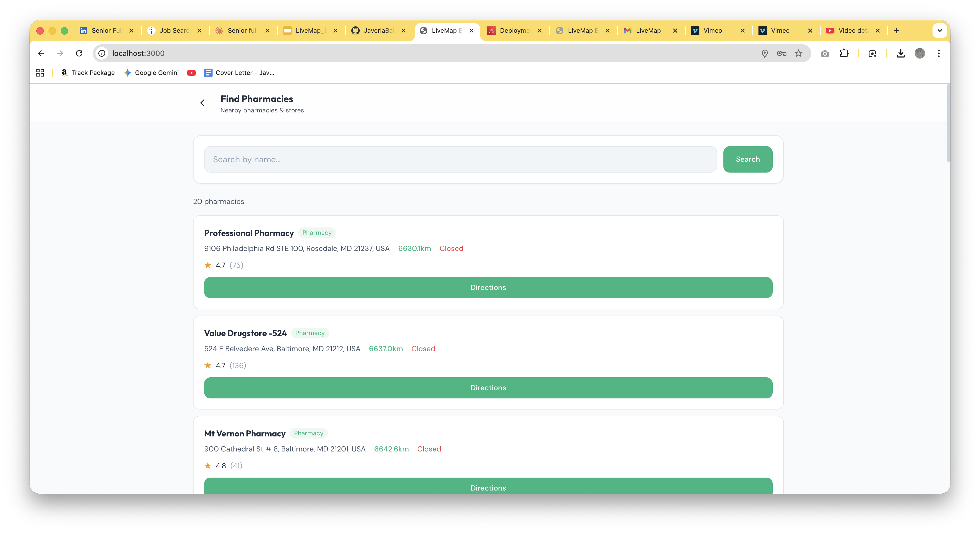Open the apps grid in bookmarks bar
Viewport: 980px width, 533px height.
click(x=40, y=73)
